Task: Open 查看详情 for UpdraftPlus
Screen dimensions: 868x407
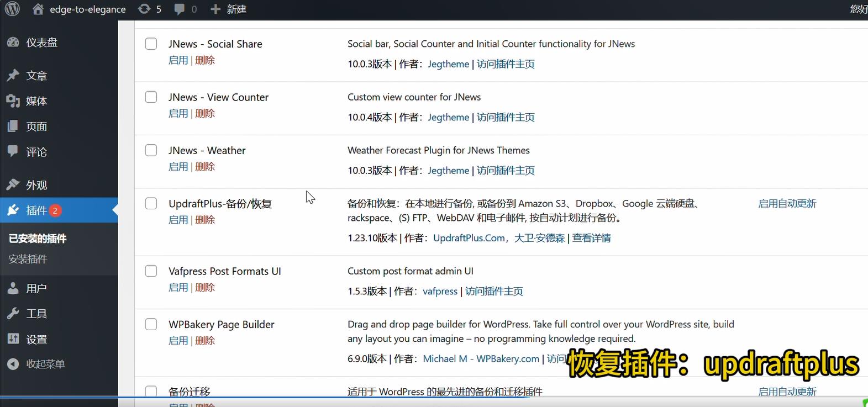Action: coord(591,238)
